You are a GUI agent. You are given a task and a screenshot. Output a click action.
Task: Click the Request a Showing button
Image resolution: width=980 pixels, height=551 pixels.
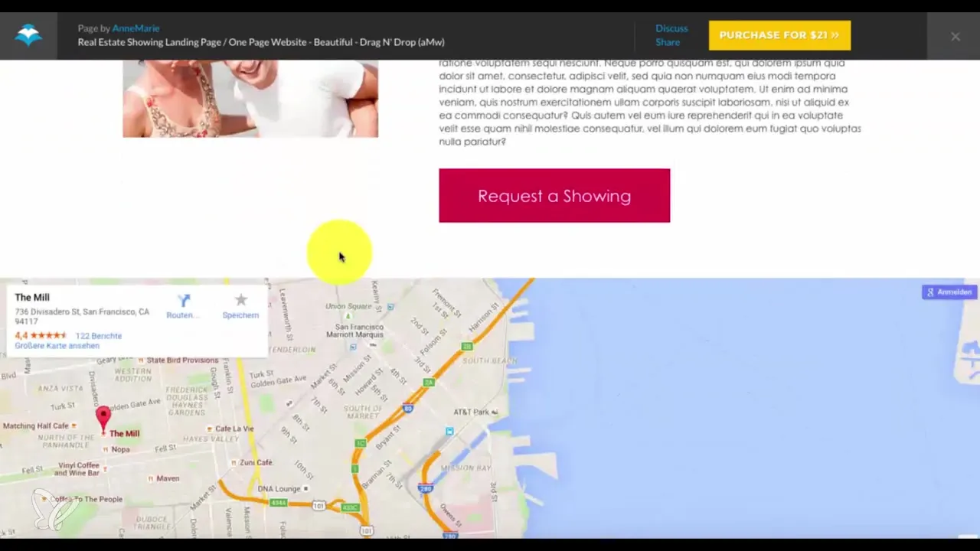554,196
